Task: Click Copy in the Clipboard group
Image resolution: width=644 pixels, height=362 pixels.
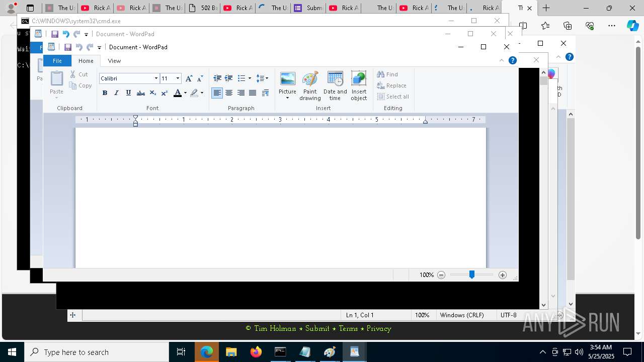Action: click(80, 85)
